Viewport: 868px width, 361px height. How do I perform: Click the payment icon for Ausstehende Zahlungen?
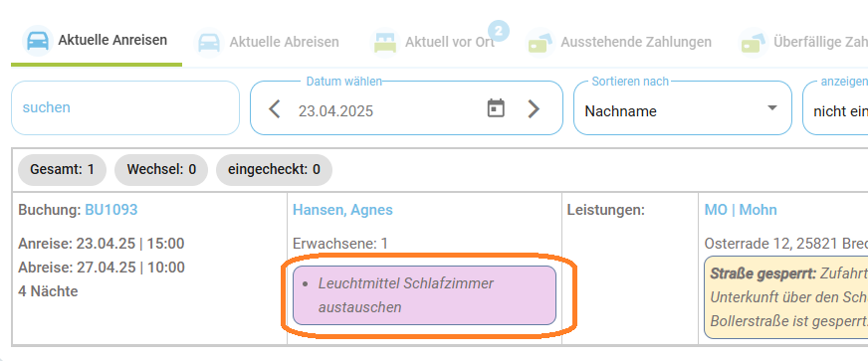(x=541, y=43)
